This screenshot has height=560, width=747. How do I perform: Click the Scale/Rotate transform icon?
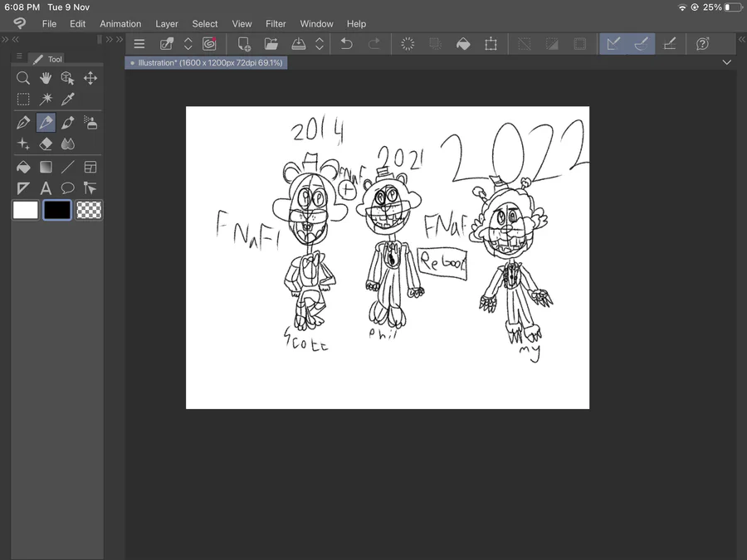(x=491, y=44)
